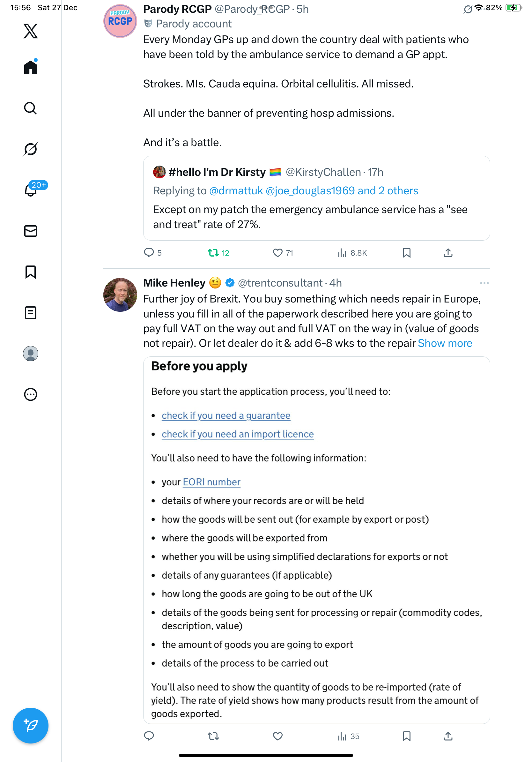Image resolution: width=532 pixels, height=762 pixels.
Task: Open the More menu in sidebar
Action: [31, 394]
